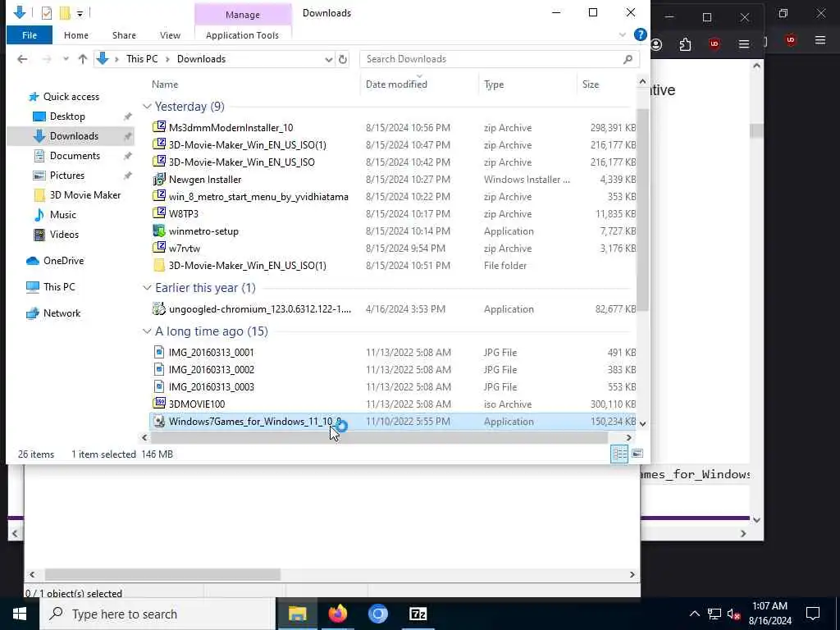Open the Explorer help icon
The height and width of the screenshot is (630, 840).
pyautogui.click(x=640, y=34)
